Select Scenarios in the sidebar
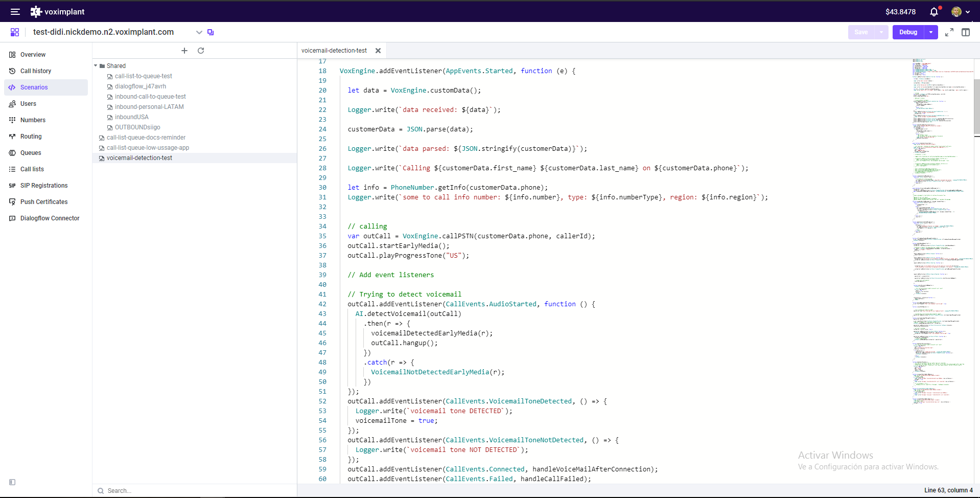 46,87
